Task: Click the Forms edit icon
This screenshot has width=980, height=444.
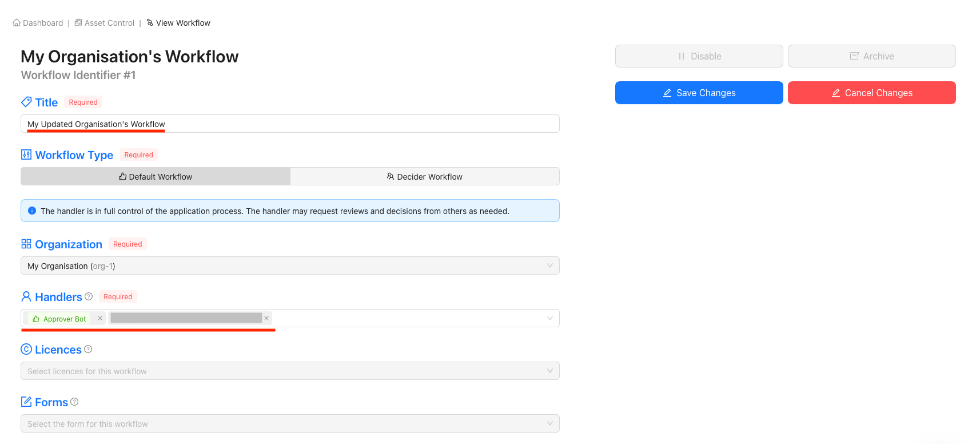Action: tap(26, 402)
